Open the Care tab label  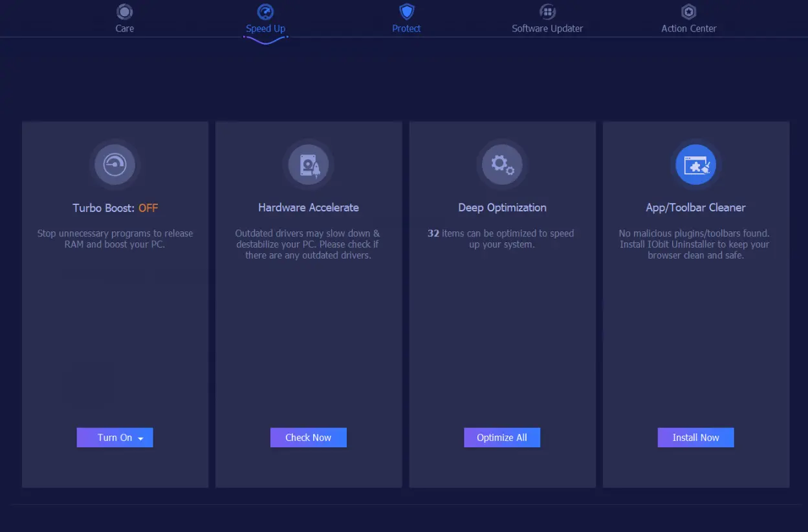(124, 28)
